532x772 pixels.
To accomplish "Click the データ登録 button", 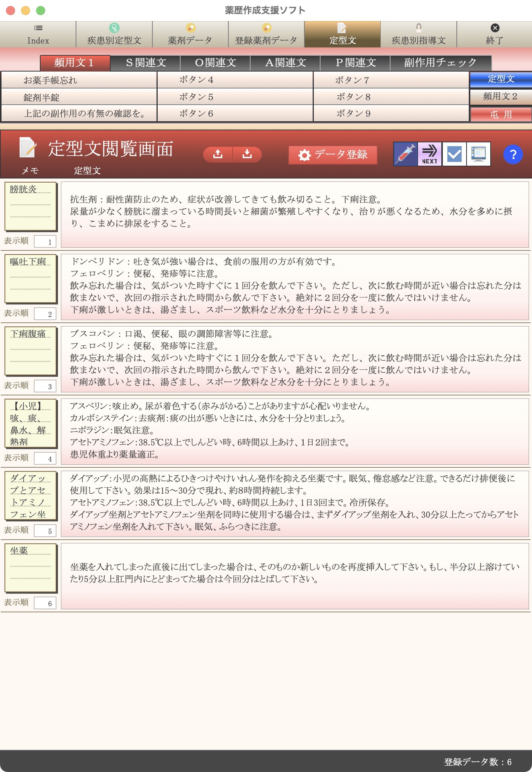I will point(333,155).
